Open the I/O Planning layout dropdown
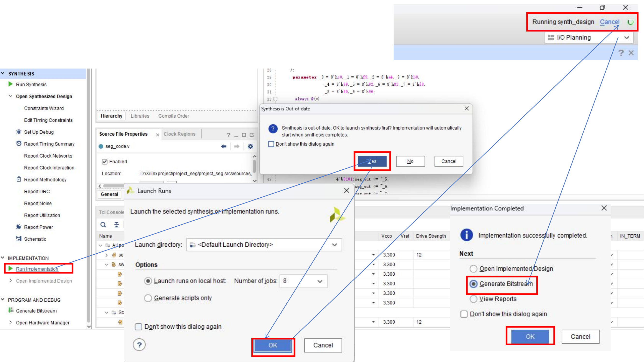This screenshot has height=362, width=644. point(627,37)
